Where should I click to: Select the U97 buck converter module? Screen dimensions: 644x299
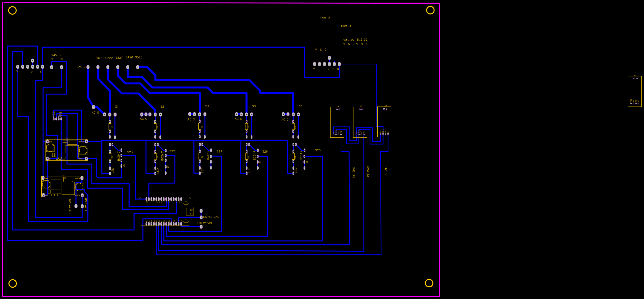tap(63, 187)
